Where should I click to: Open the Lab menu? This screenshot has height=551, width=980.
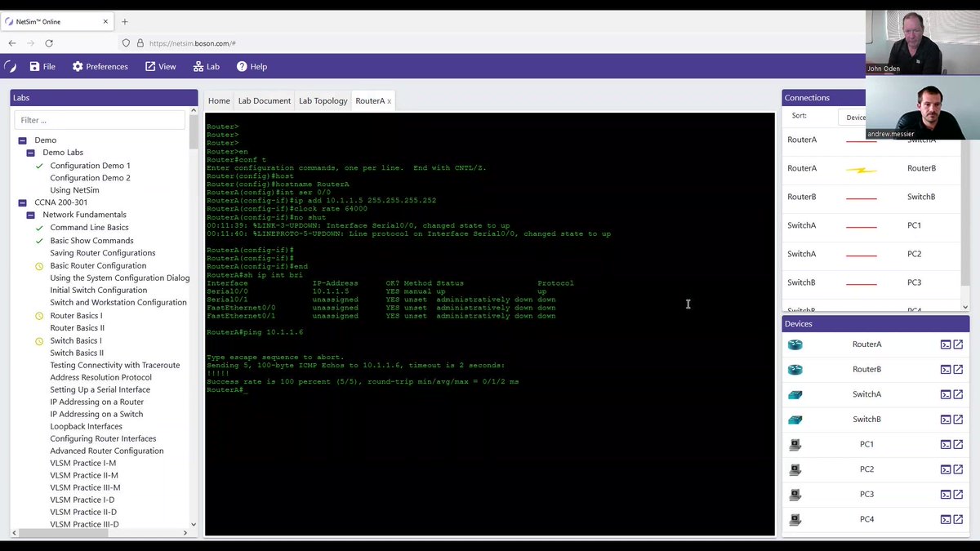coord(207,67)
